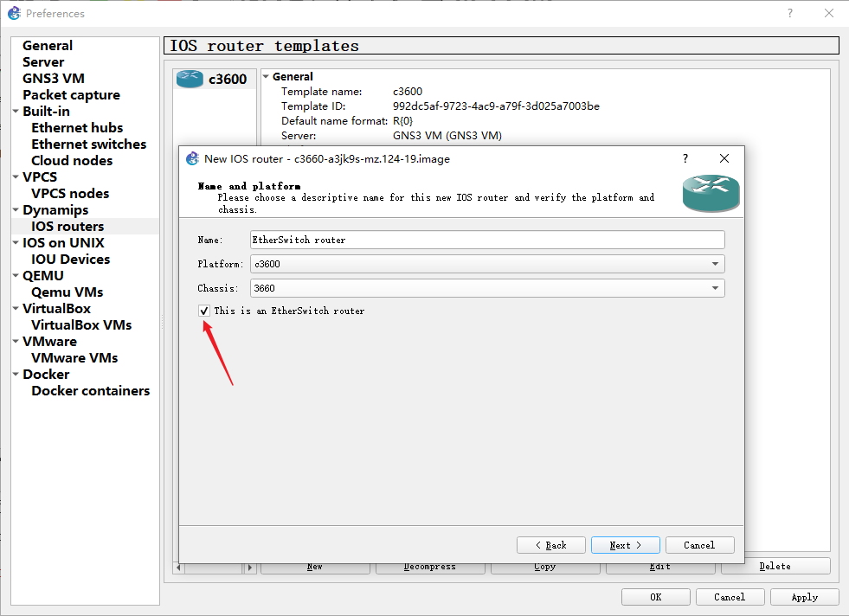
Task: Click the Template ID value 992dc5af-9723-4ac9-a79f-3d025a7003be
Action: [x=496, y=106]
